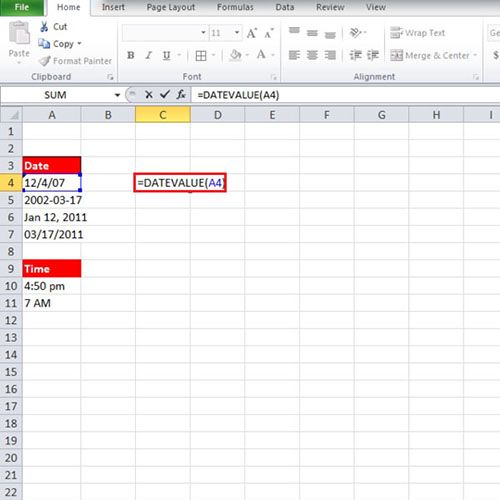This screenshot has width=500, height=500.
Task: Open the font size dropdown
Action: (x=237, y=33)
